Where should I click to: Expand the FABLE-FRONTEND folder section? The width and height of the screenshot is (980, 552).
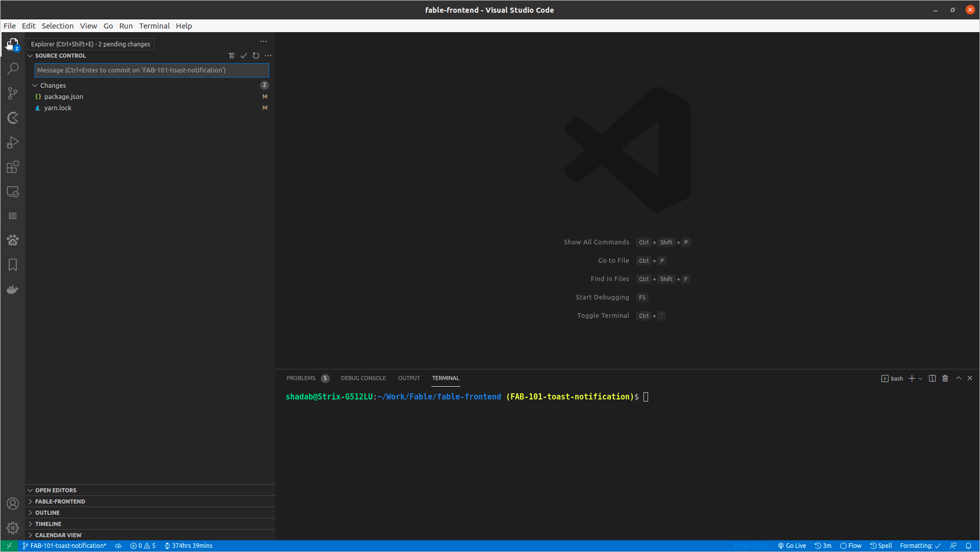(x=150, y=501)
